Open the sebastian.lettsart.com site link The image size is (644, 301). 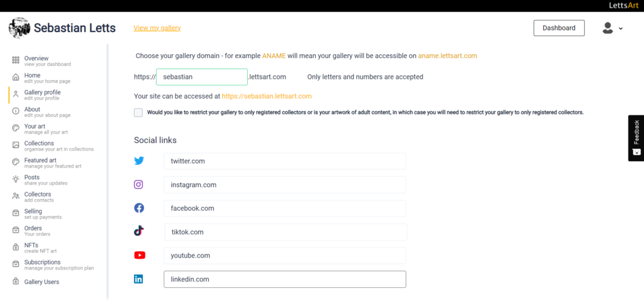(267, 96)
